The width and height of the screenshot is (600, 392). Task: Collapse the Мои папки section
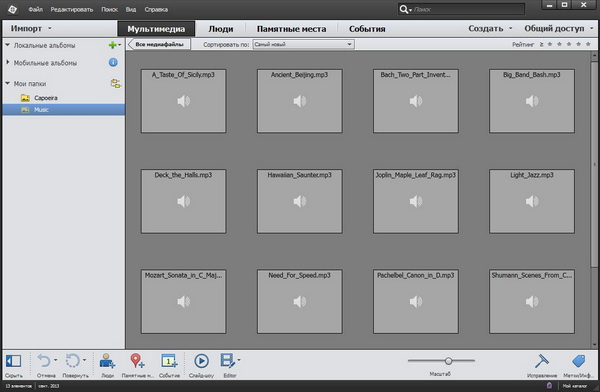click(7, 83)
